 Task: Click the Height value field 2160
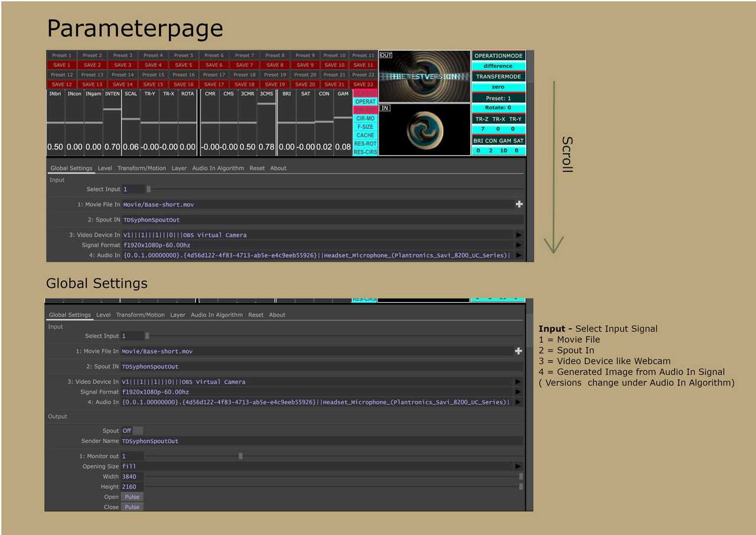(x=132, y=487)
